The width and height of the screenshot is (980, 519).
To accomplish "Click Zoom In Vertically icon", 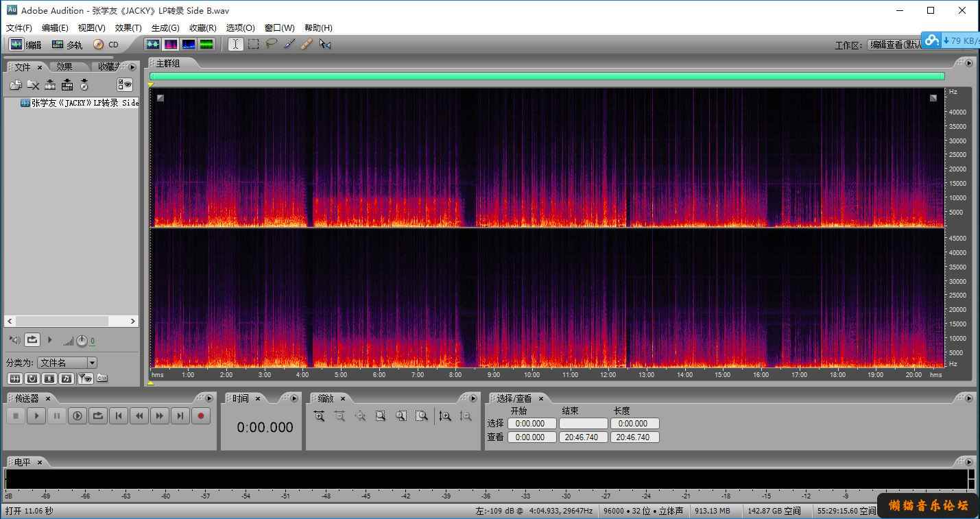I will (x=445, y=415).
